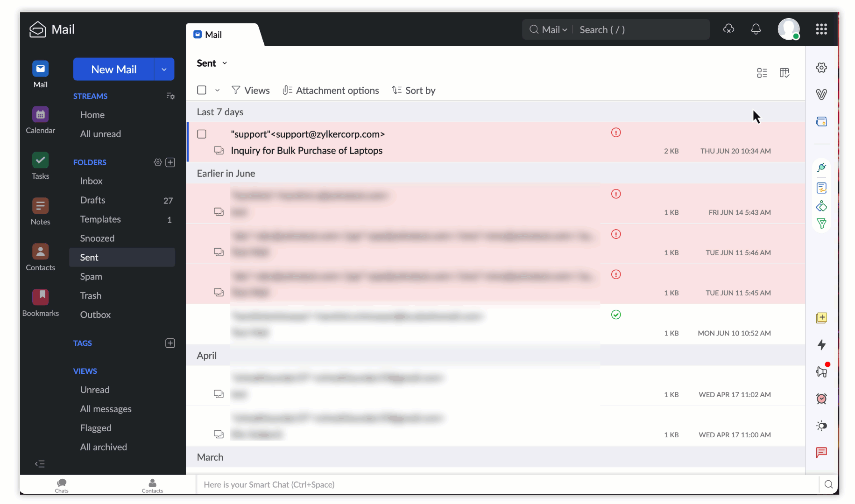The image size is (855, 504).
Task: Open the select-all checkbox dropdown arrow
Action: click(x=217, y=90)
